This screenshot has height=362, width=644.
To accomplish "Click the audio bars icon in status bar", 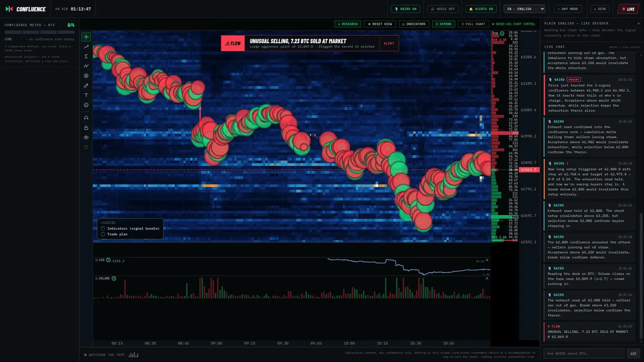I will [x=133, y=354].
